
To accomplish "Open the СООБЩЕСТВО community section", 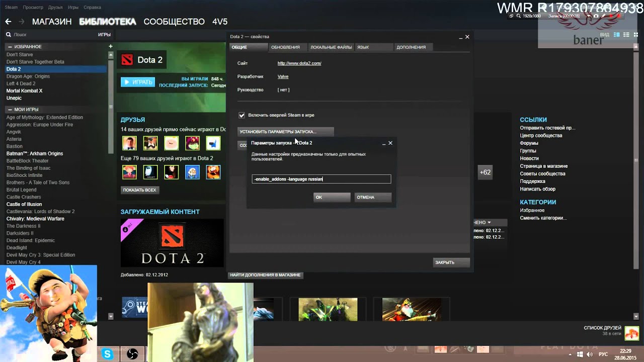I will click(x=174, y=22).
